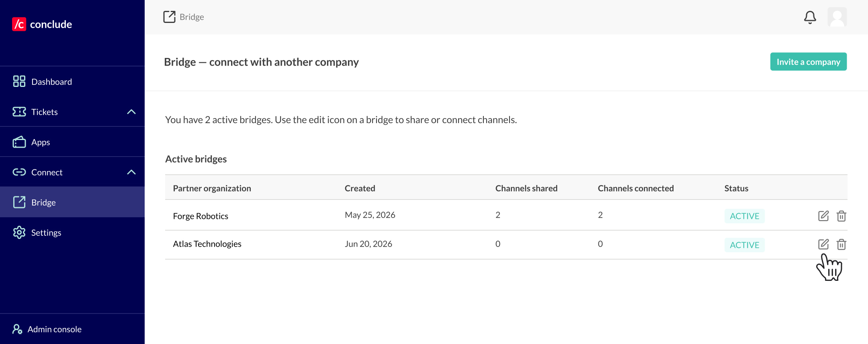Select Bridge in the sidebar
This screenshot has height=344, width=868.
(x=72, y=202)
